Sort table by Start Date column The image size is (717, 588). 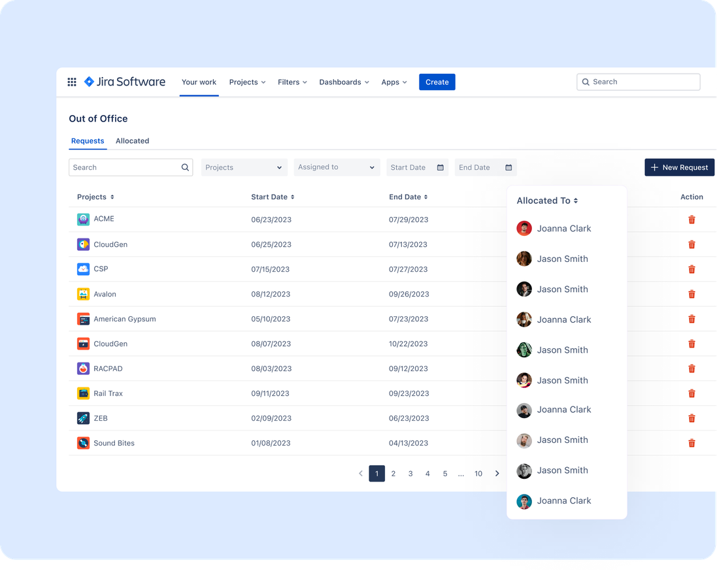click(273, 197)
